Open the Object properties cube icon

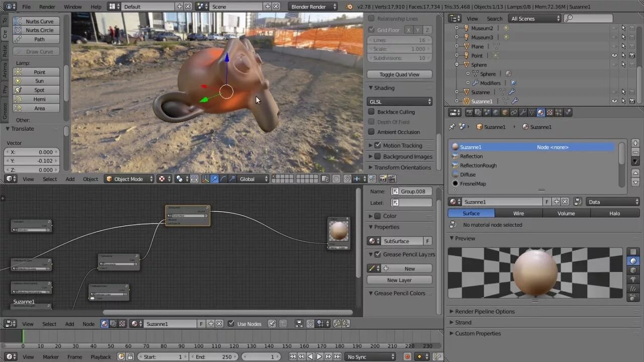point(505,113)
